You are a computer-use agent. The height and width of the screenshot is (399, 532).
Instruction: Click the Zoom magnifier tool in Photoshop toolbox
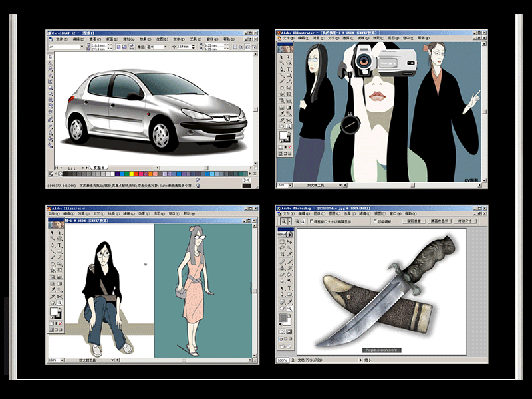pos(289,308)
